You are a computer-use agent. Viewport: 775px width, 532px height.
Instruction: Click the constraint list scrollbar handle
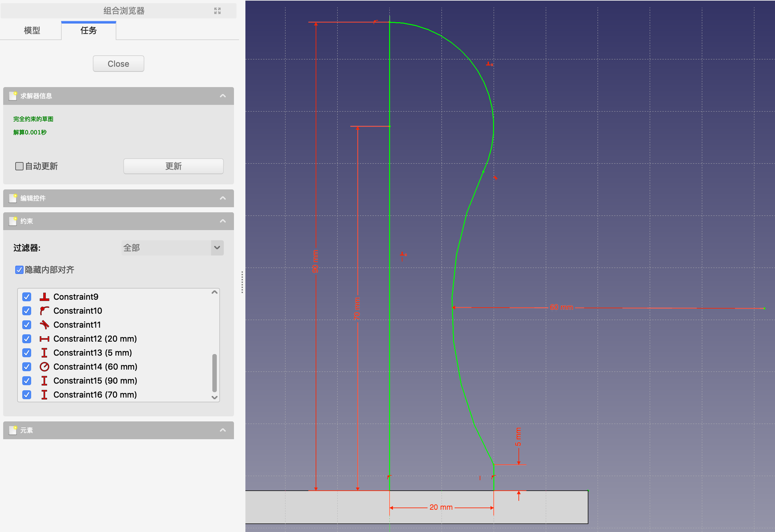click(x=215, y=373)
